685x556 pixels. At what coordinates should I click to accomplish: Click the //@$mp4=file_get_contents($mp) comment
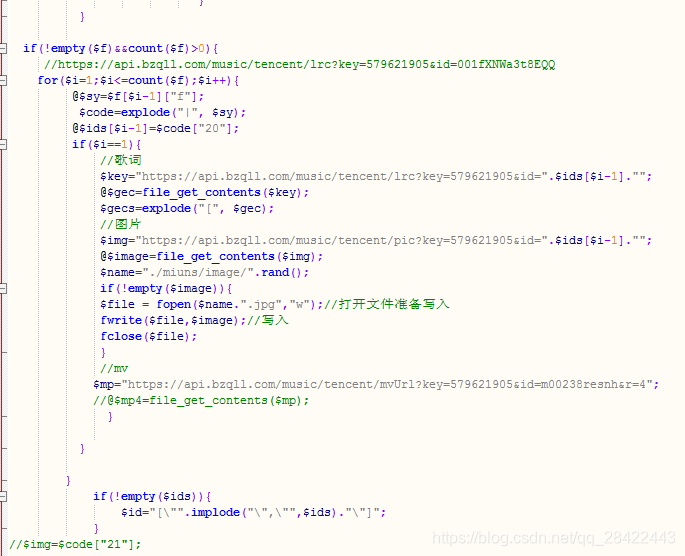click(x=201, y=401)
